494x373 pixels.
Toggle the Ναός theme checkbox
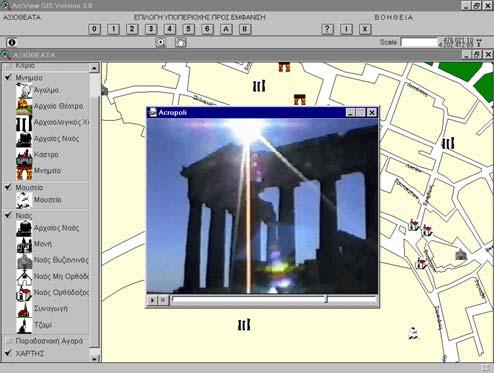click(8, 215)
